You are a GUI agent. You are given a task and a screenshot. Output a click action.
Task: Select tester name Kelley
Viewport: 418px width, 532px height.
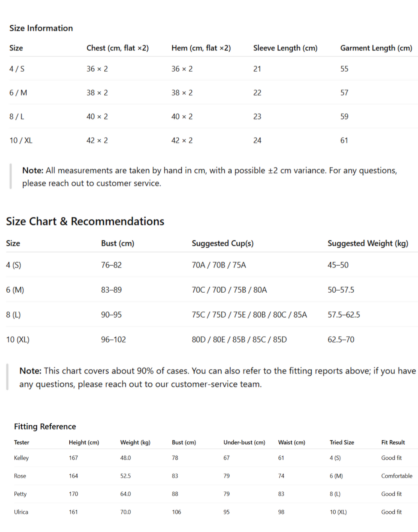[21, 458]
